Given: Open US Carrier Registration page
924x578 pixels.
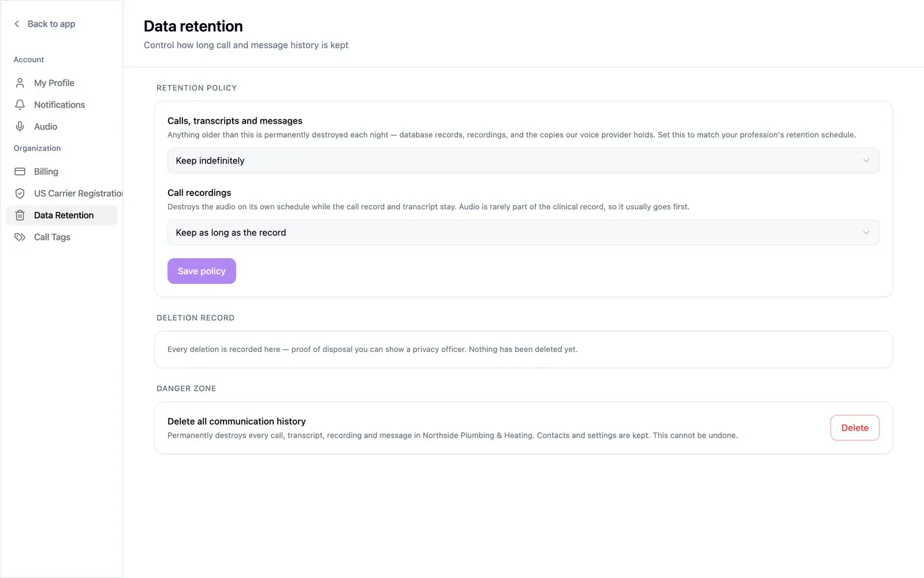Looking at the screenshot, I should pyautogui.click(x=62, y=193).
